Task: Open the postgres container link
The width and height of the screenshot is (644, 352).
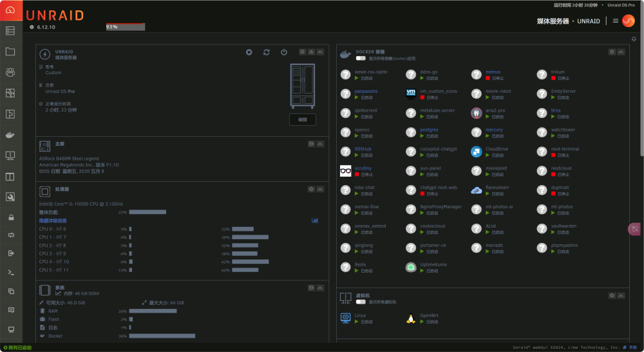Action: pos(429,130)
